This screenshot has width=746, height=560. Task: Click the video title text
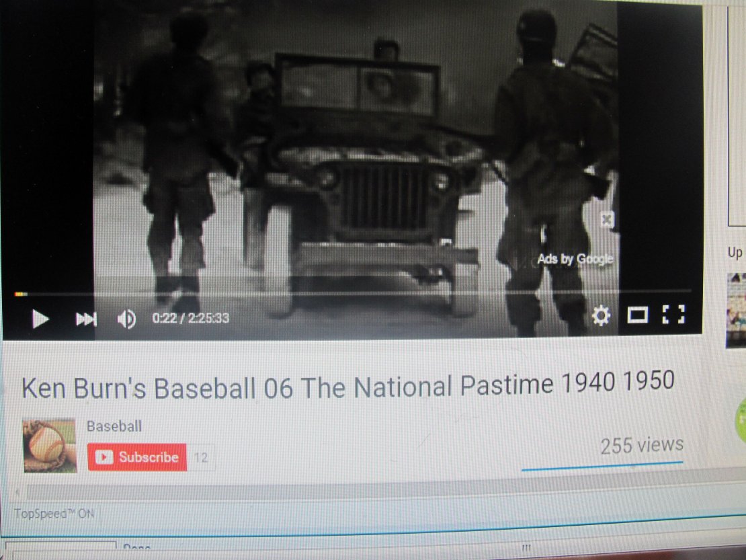click(347, 386)
